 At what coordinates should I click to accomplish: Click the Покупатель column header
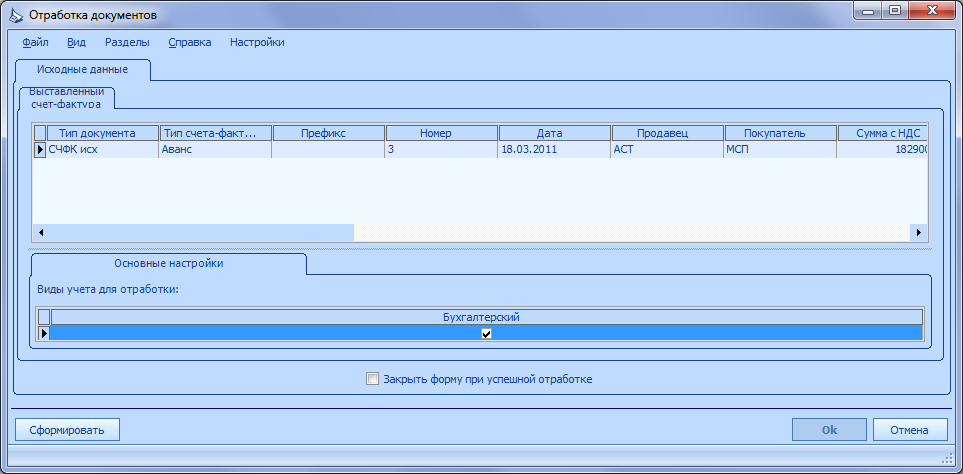click(x=781, y=133)
